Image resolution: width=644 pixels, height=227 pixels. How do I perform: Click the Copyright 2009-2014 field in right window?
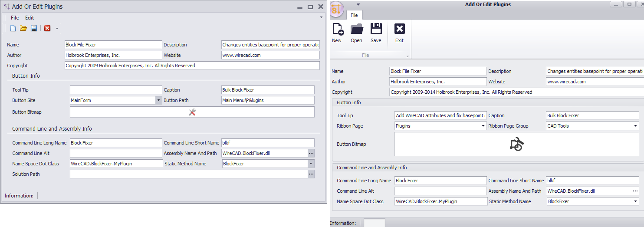(517, 92)
